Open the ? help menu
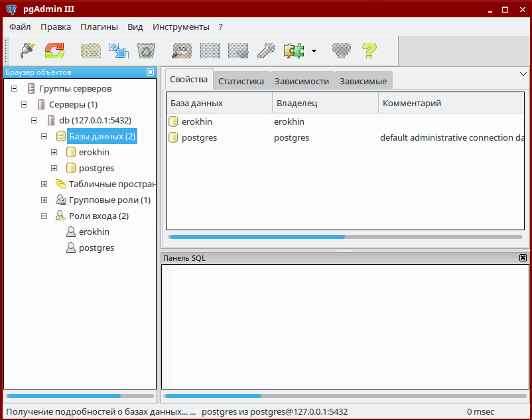532x420 pixels. (x=221, y=27)
